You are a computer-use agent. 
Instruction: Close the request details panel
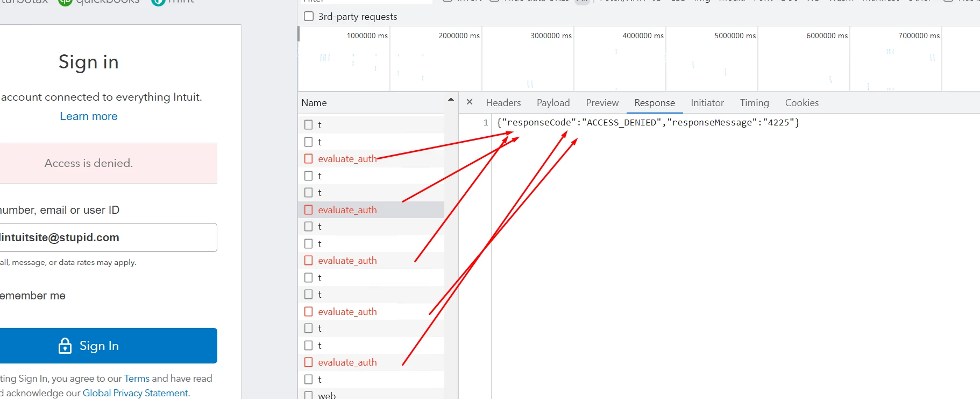pyautogui.click(x=470, y=102)
